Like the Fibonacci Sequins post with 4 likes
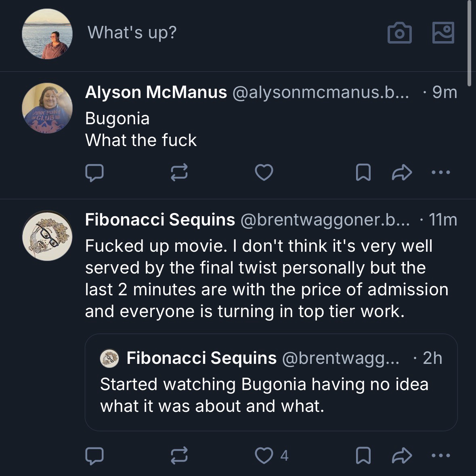 tap(264, 455)
